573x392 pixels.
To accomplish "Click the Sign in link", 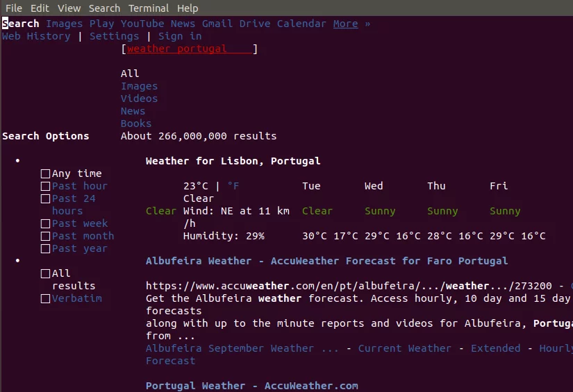I will 180,36.
